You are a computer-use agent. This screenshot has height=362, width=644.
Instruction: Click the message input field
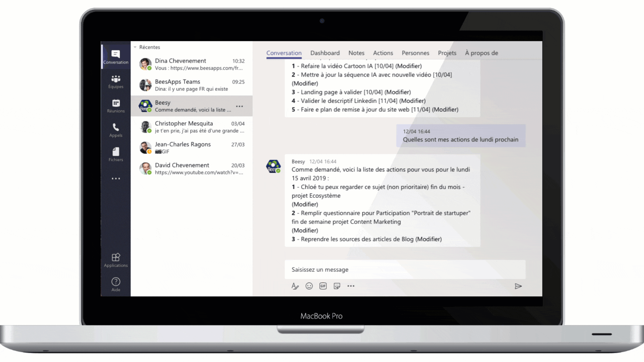pyautogui.click(x=404, y=269)
